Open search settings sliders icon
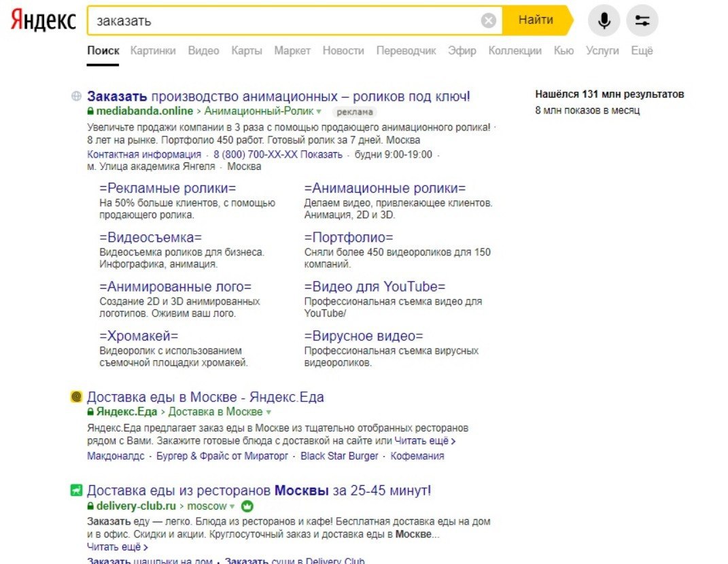 pos(642,20)
